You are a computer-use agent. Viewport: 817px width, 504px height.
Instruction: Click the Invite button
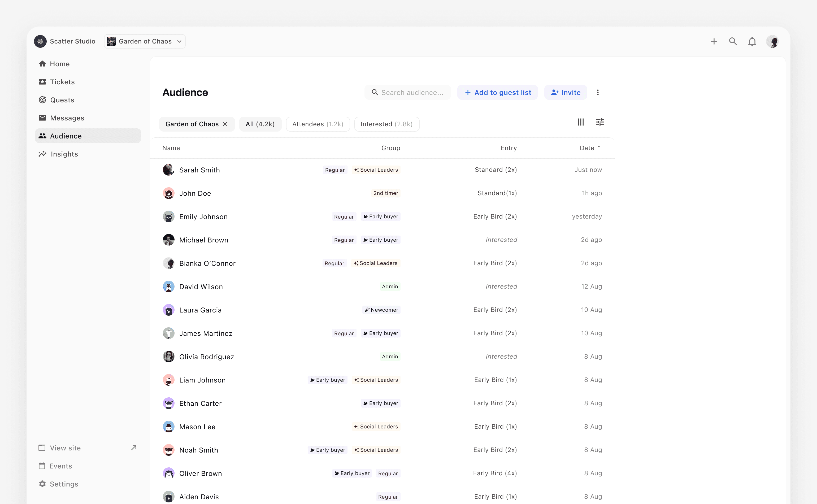565,92
